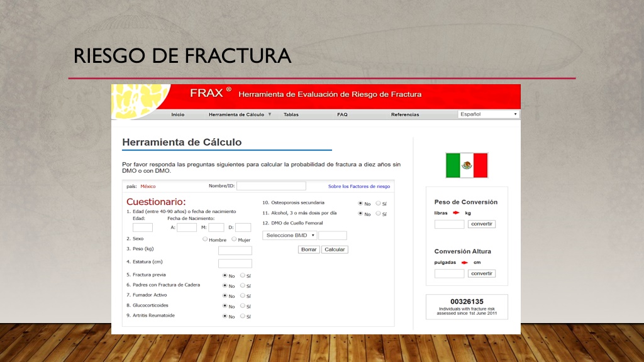The width and height of the screenshot is (644, 362).
Task: Focus the birth month M field
Action: (x=216, y=228)
